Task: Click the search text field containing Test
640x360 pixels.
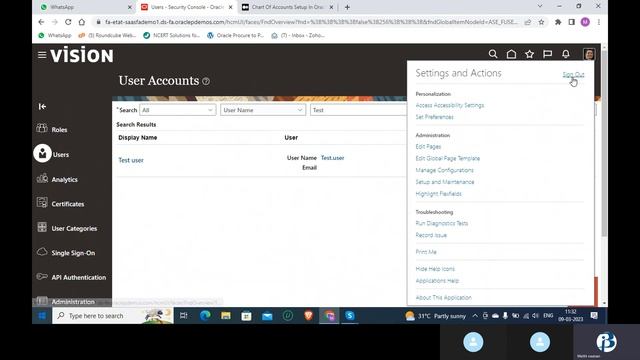Action: pos(358,110)
